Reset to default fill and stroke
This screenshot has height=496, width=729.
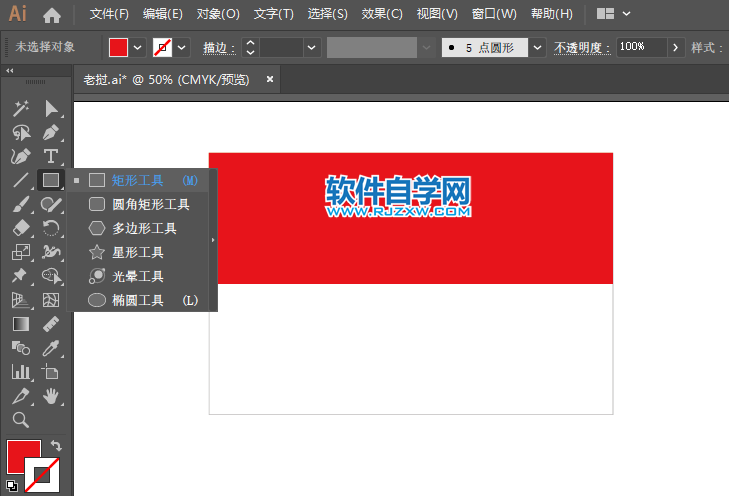(10, 486)
